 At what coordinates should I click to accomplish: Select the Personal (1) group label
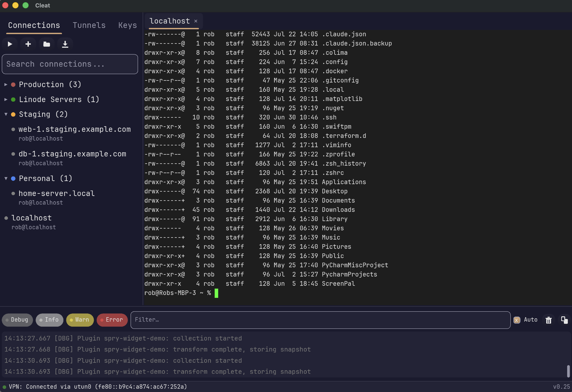pos(46,179)
